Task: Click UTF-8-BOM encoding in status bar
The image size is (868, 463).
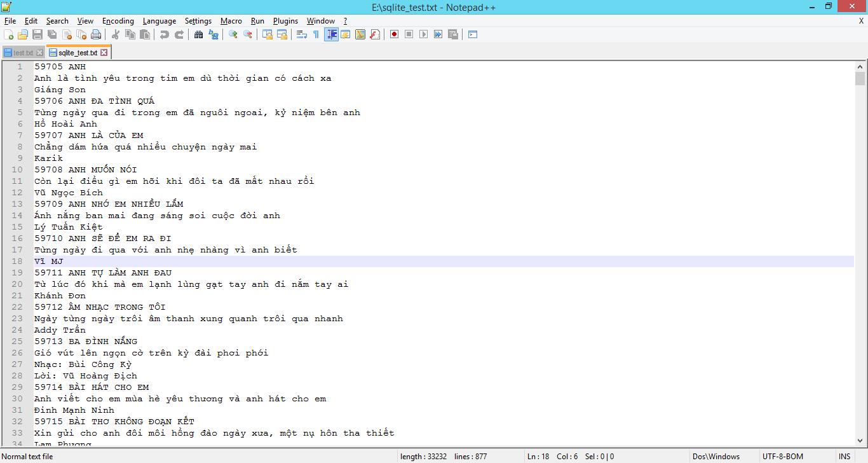Action: (x=783, y=457)
